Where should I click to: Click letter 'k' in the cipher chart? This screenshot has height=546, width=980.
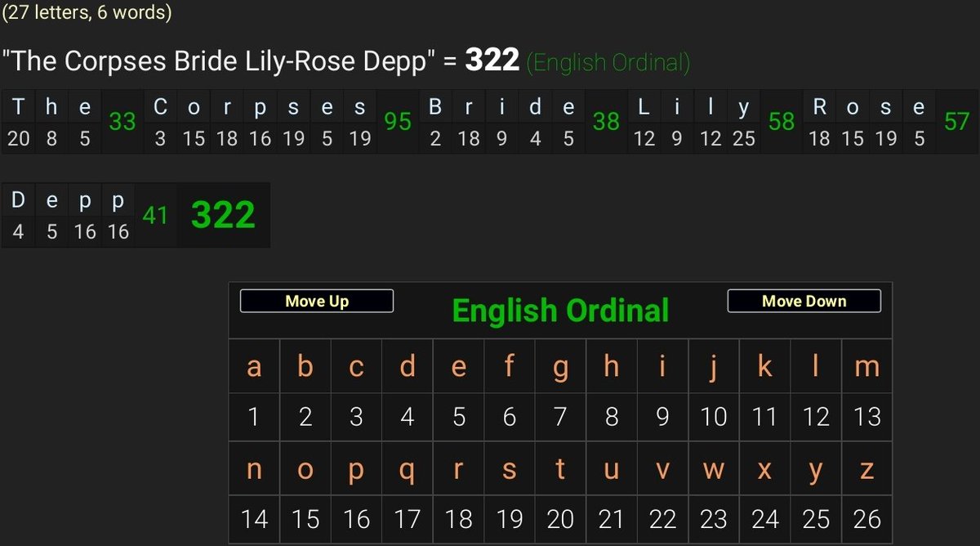[x=764, y=367]
